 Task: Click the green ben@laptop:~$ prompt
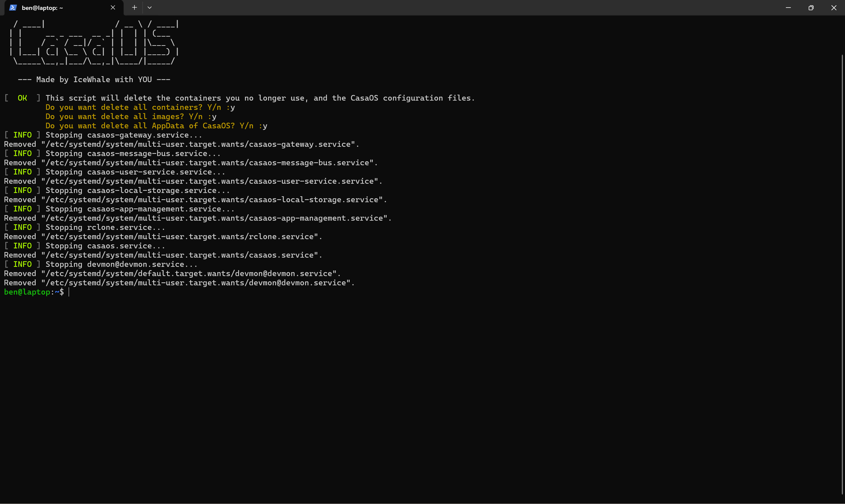[34, 292]
